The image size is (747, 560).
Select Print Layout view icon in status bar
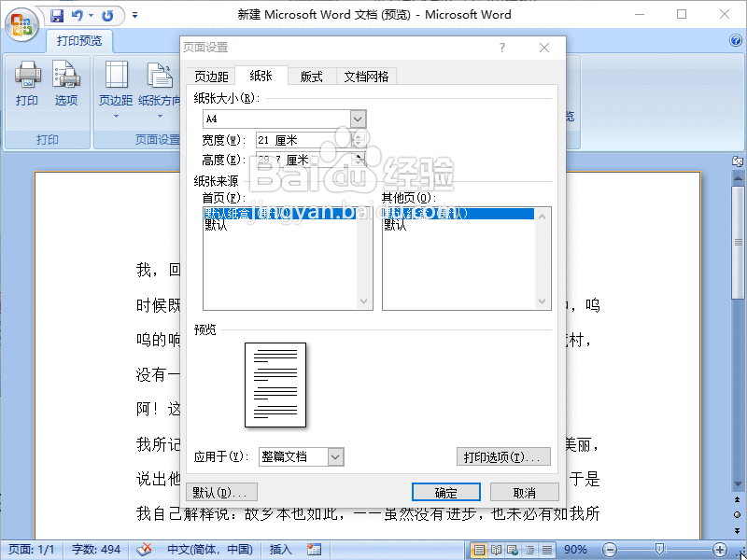pyautogui.click(x=477, y=550)
